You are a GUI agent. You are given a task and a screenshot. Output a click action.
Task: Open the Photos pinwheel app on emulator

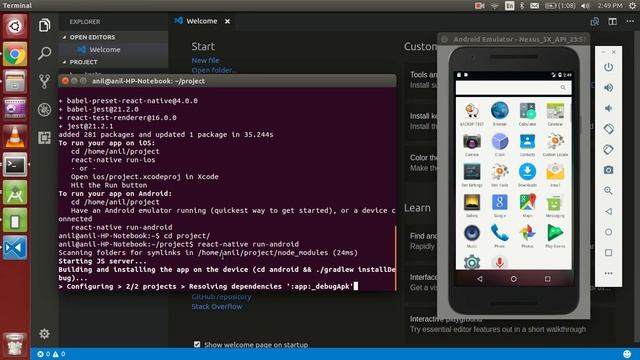click(x=527, y=235)
